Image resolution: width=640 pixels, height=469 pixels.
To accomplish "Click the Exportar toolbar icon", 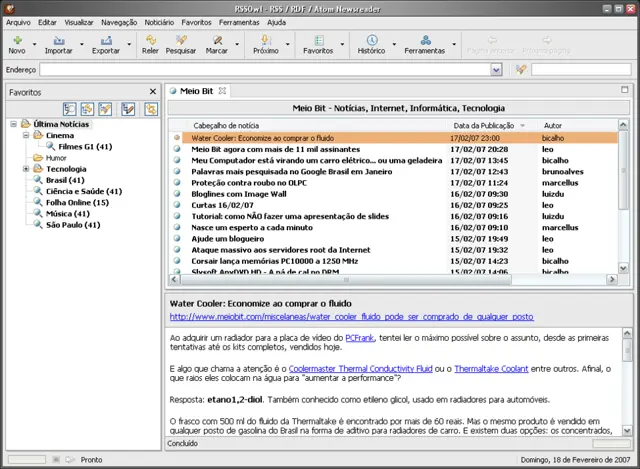I will coord(106,40).
